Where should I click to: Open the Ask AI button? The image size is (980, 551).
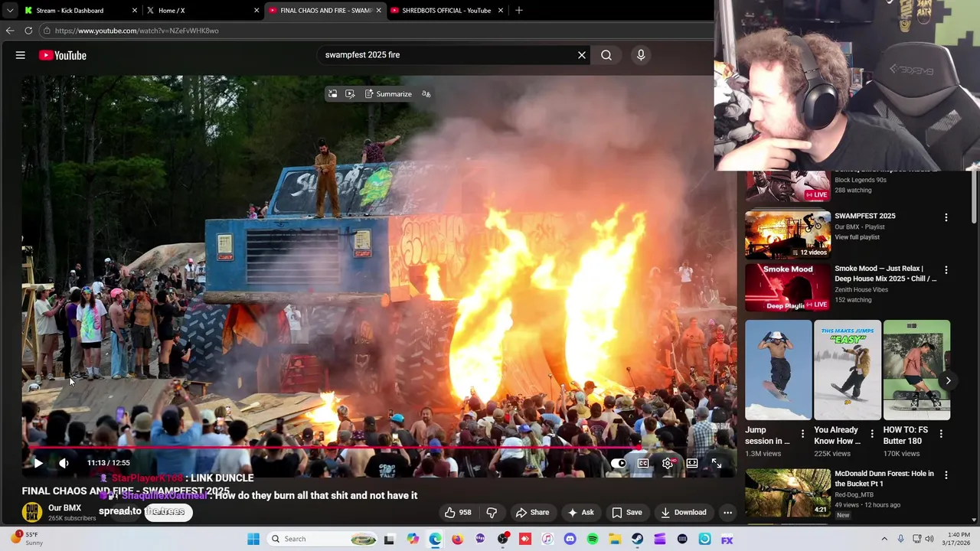point(580,513)
